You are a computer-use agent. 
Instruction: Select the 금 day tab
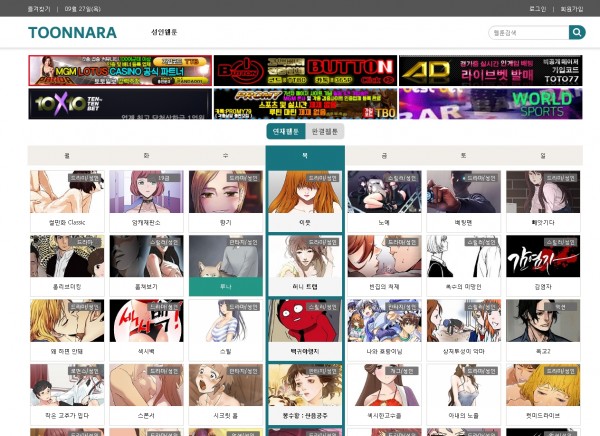[384, 155]
